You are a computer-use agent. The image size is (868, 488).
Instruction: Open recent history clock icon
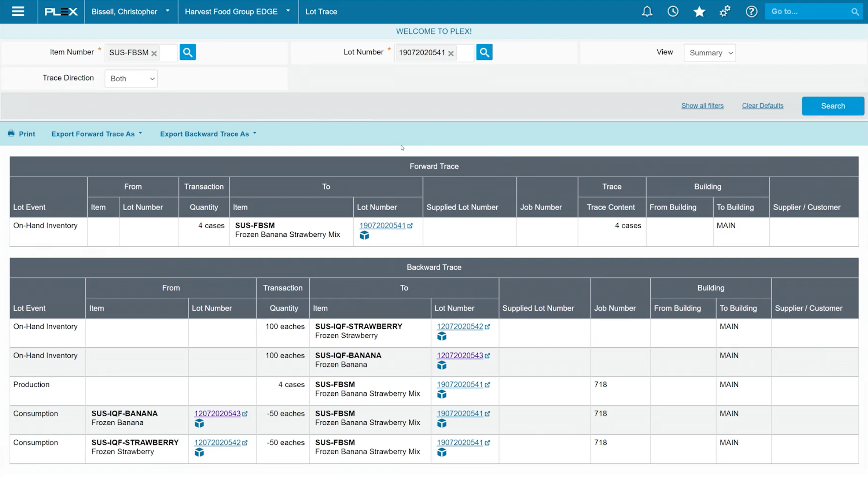(673, 11)
